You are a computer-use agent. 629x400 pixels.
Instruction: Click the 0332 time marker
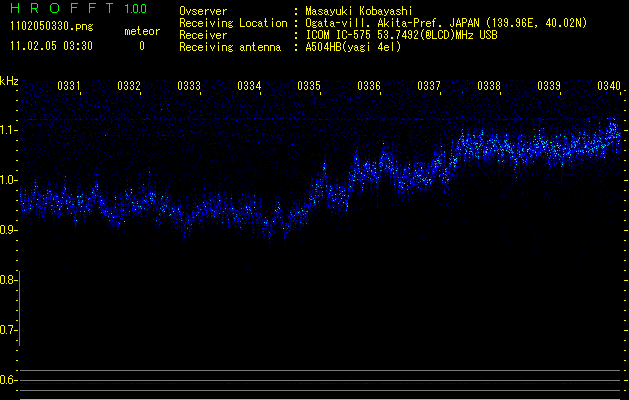point(129,85)
